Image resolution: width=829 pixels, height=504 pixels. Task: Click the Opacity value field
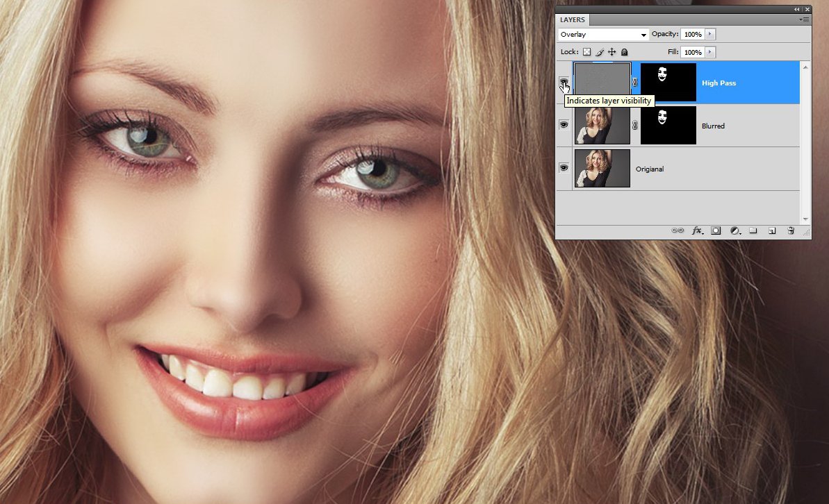[693, 34]
